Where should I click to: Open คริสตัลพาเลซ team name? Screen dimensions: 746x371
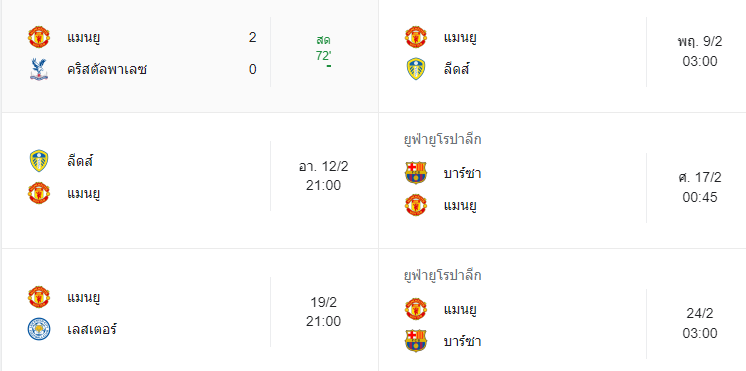pos(107,69)
